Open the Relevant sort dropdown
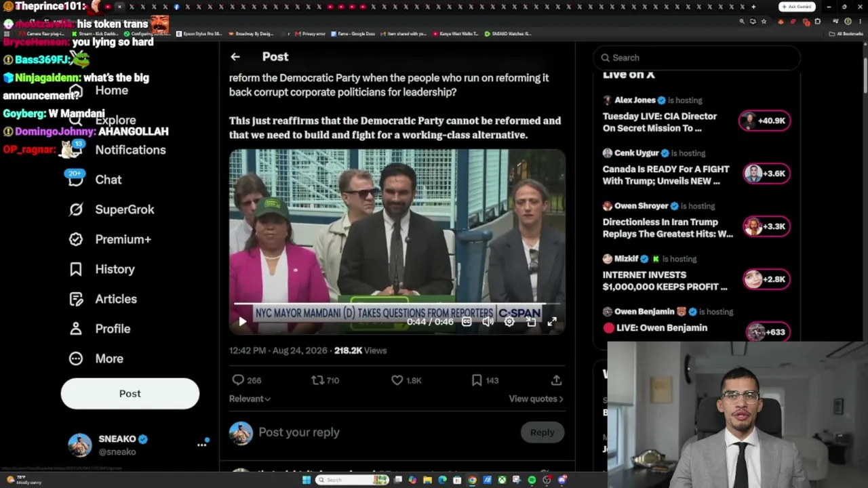 point(250,399)
